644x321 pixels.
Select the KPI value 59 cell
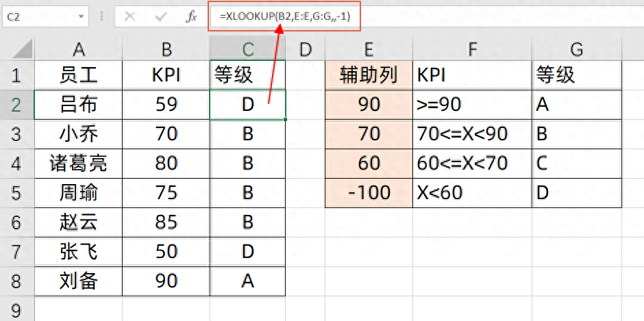pos(166,105)
